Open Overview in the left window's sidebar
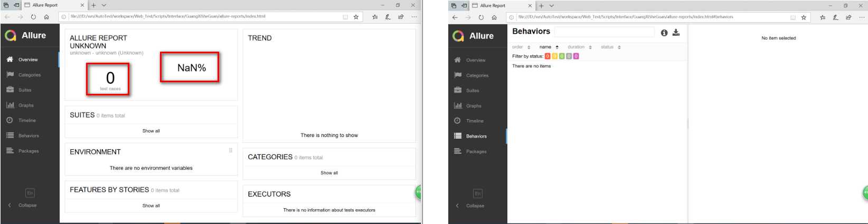The width and height of the screenshot is (868, 224). pyautogui.click(x=30, y=60)
